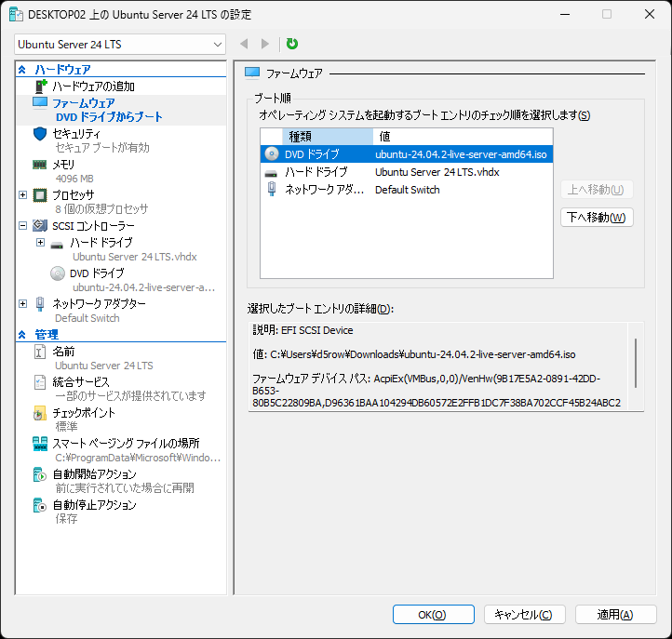Click the SCSI コントローラー icon
The image size is (672, 639).
click(40, 225)
